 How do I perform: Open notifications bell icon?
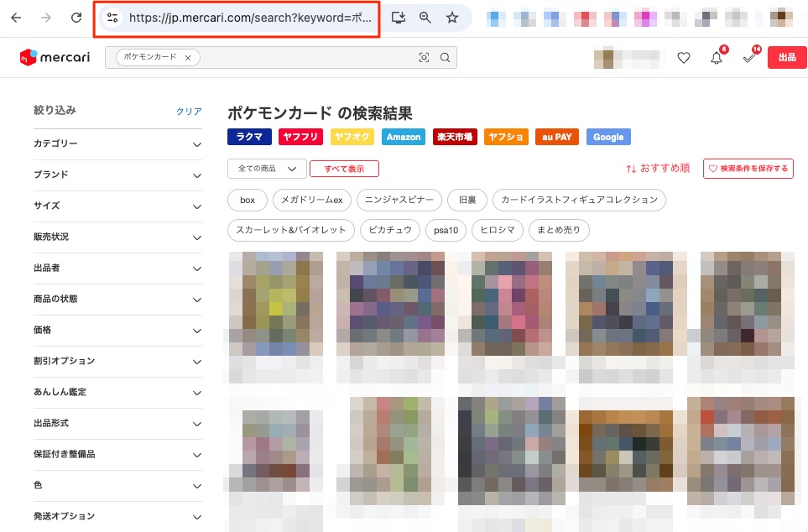717,58
